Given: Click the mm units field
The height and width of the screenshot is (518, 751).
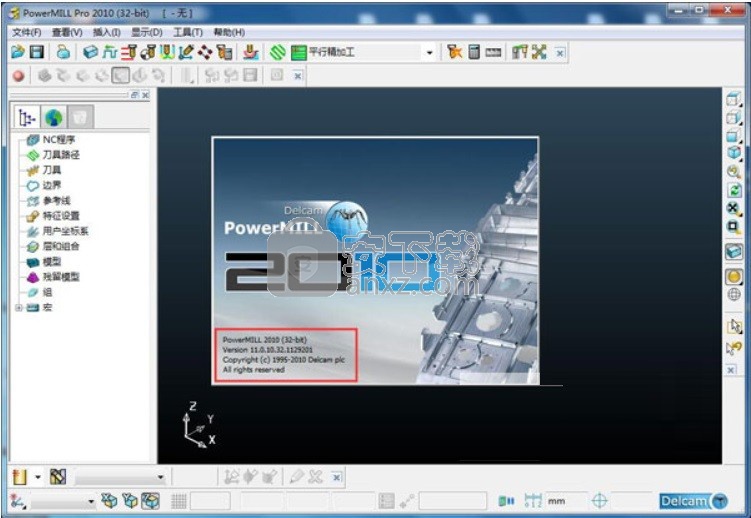Looking at the screenshot, I should tap(565, 501).
